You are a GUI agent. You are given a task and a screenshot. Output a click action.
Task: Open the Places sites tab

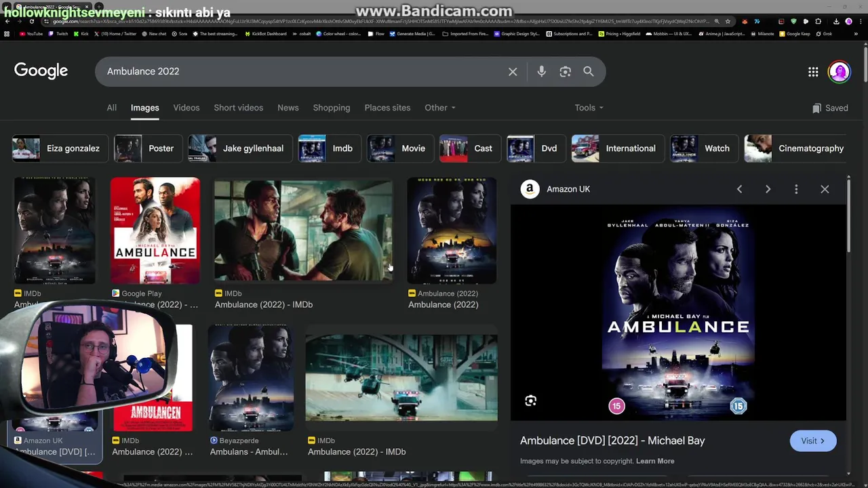387,108
